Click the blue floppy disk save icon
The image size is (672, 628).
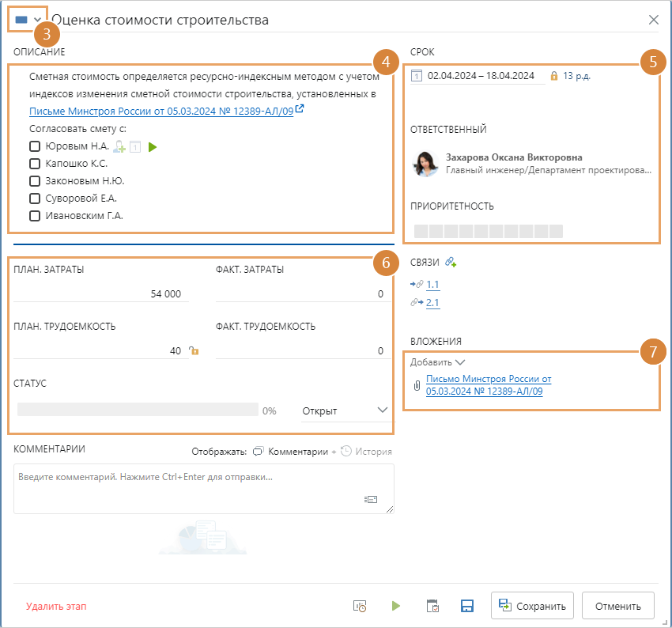click(x=466, y=606)
